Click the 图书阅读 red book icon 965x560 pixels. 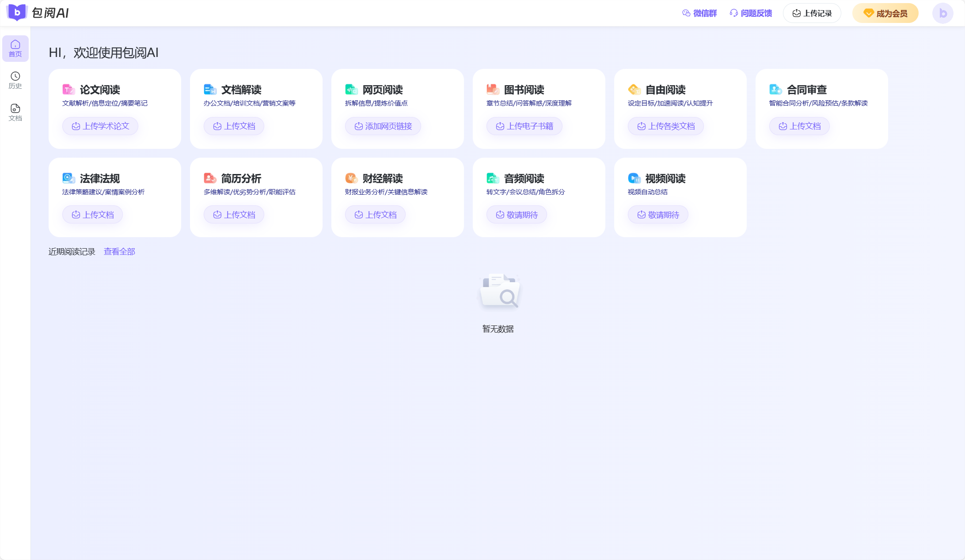pyautogui.click(x=493, y=90)
